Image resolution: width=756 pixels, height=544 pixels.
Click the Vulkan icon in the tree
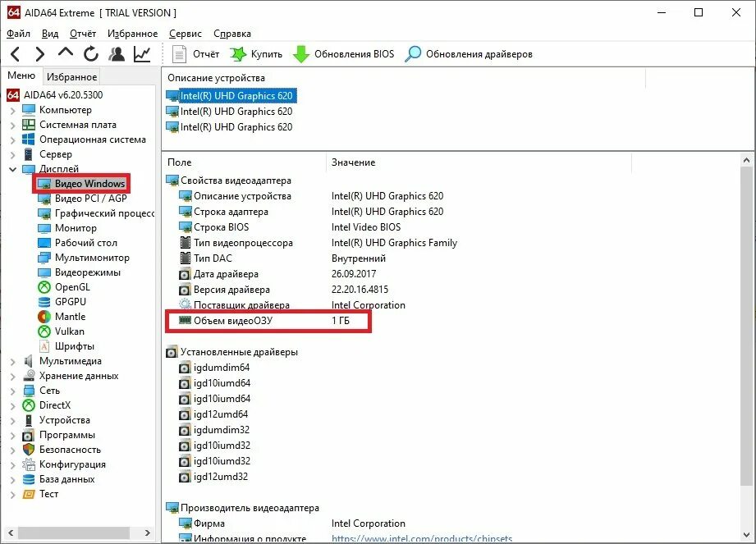tap(44, 331)
